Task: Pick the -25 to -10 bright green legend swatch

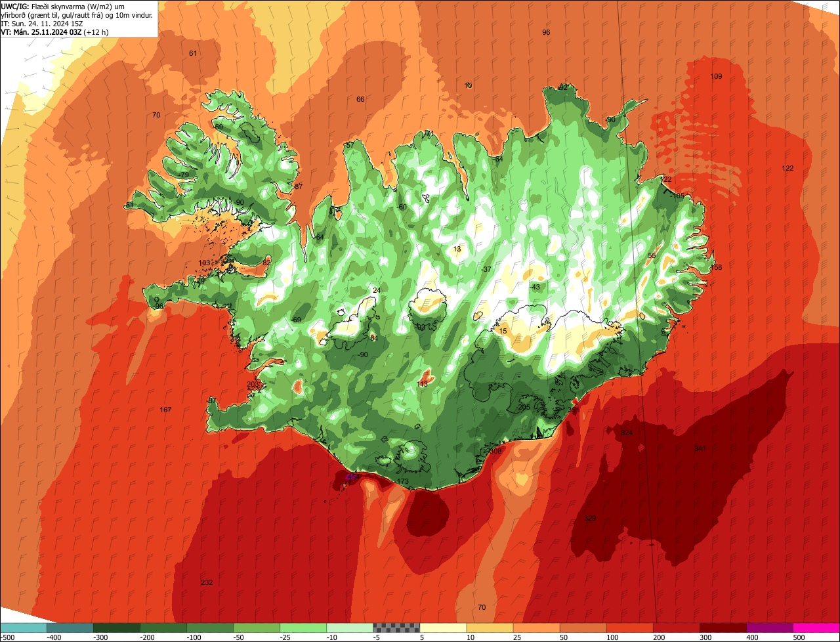Action: 303,628
